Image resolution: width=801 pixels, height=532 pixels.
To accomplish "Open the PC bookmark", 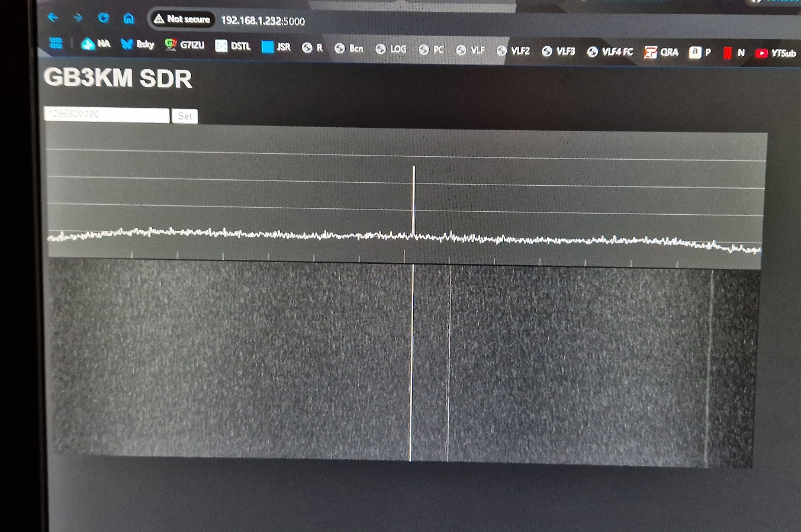I will pyautogui.click(x=431, y=49).
